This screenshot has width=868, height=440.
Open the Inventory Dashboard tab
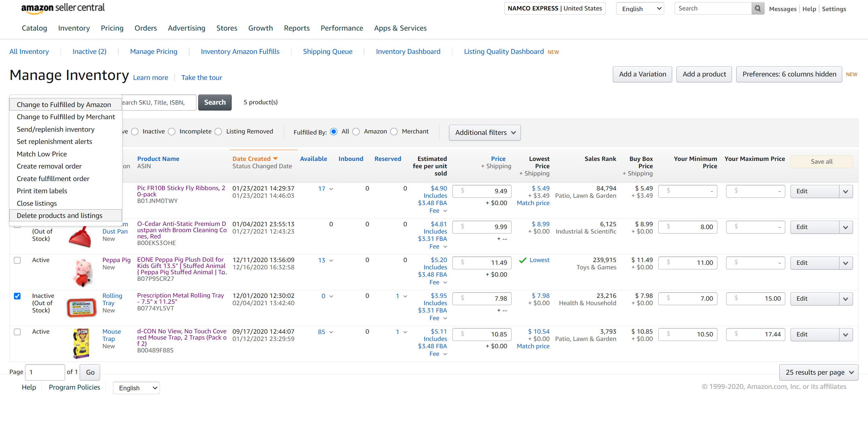(x=408, y=51)
